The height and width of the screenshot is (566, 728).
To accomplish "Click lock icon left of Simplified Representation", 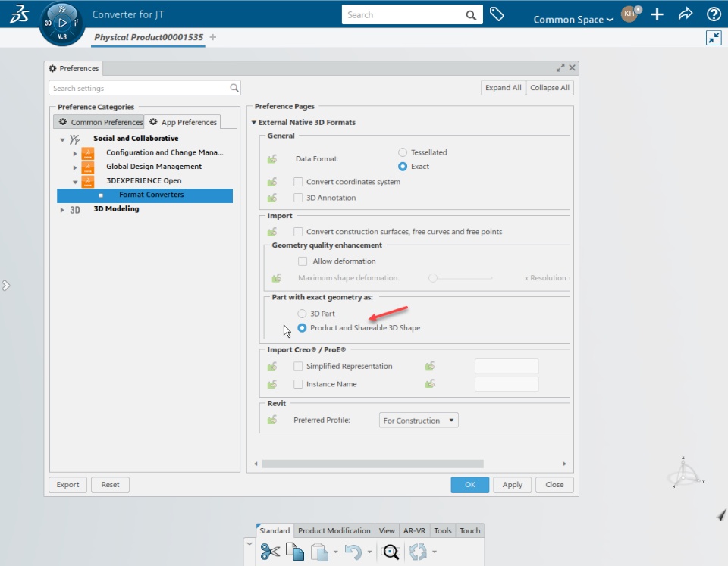I will [272, 367].
